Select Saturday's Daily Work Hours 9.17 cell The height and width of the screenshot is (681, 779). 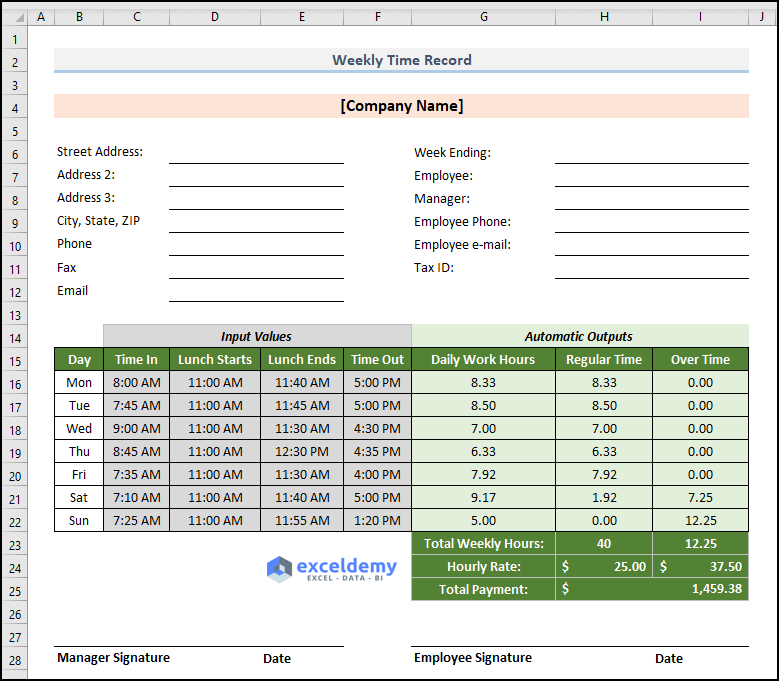(x=483, y=497)
